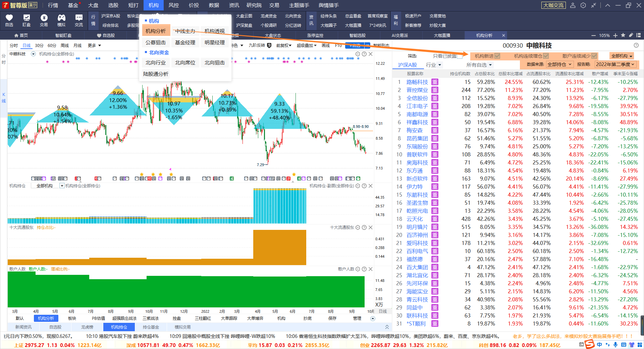Click the orange 十大流通股东 high bar
The image size is (644, 349).
click(x=280, y=247)
